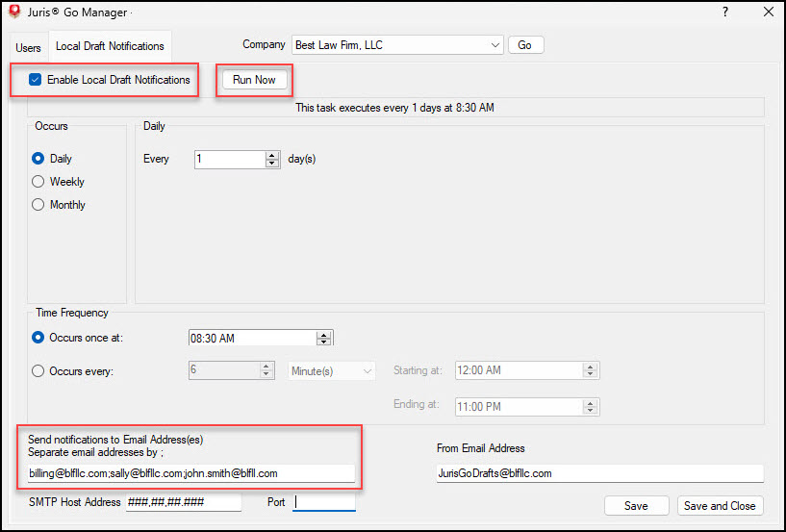The image size is (786, 532).
Task: Toggle Enable Local Draft Notifications checkbox
Action: coord(35,80)
